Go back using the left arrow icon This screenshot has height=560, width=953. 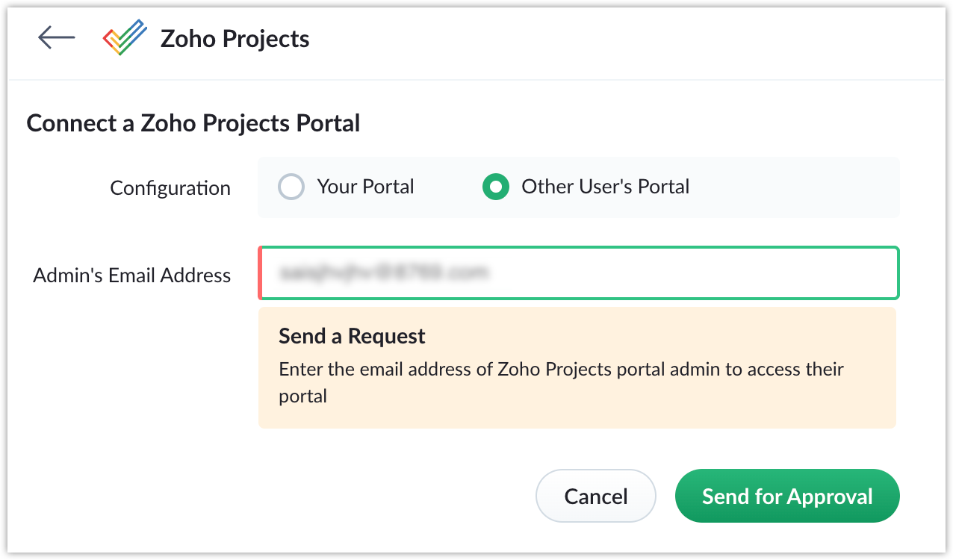point(57,37)
